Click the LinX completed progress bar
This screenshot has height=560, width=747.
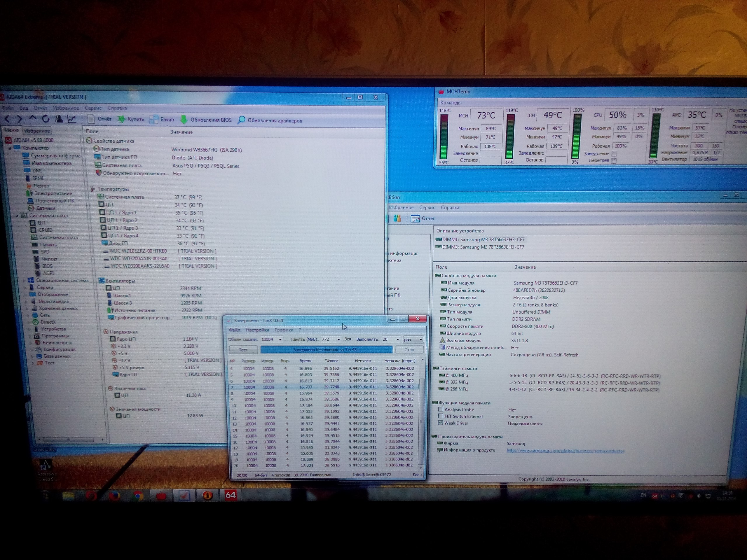[x=326, y=350]
